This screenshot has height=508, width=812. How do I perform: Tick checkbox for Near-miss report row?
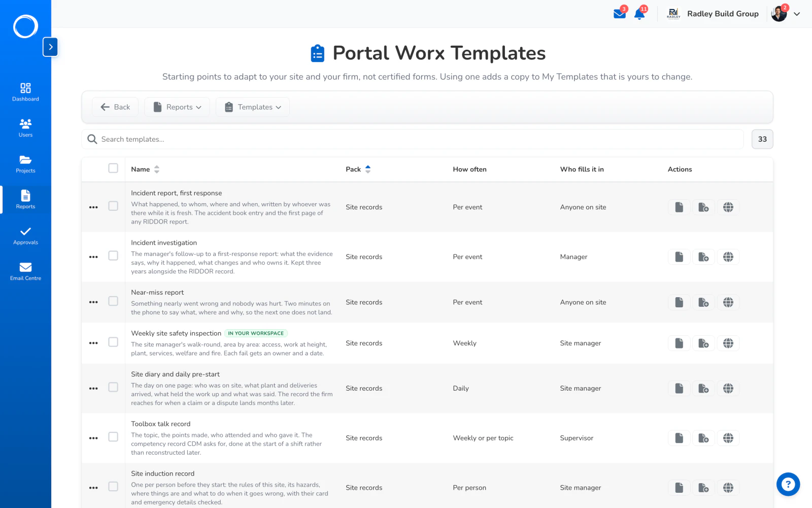click(113, 301)
